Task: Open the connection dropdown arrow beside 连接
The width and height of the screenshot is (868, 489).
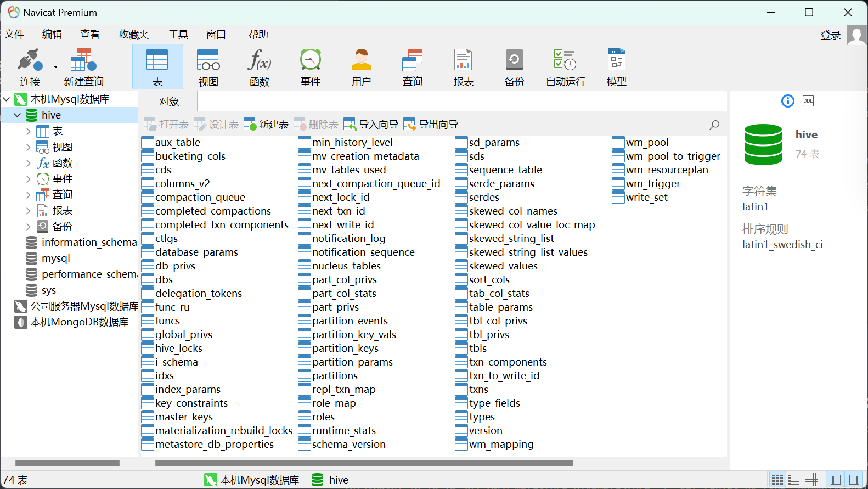Action: point(55,68)
